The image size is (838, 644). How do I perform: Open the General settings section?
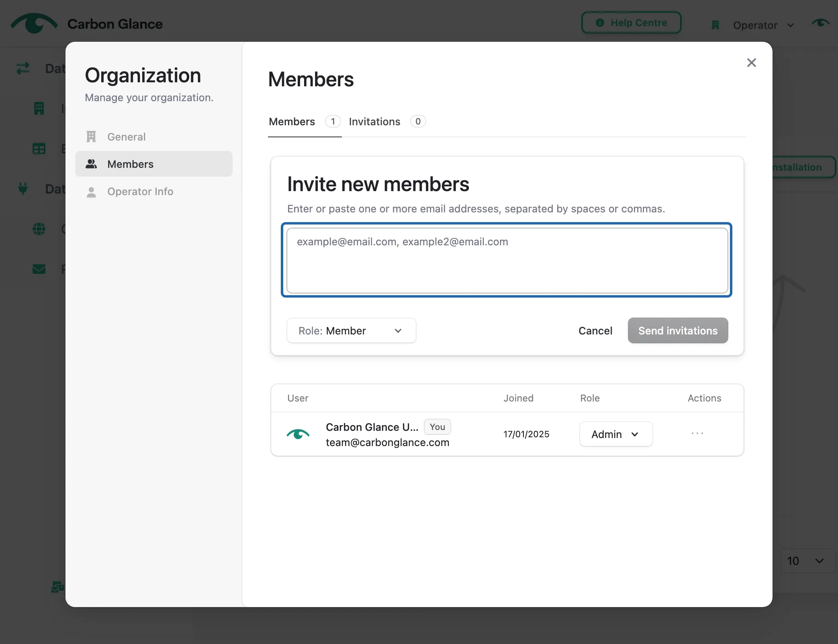tap(154, 137)
